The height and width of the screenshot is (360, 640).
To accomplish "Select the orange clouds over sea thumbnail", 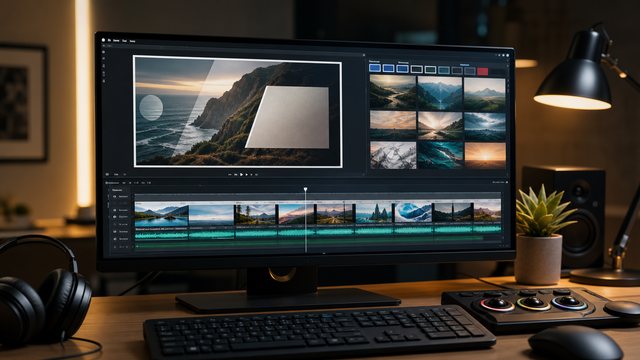I will pos(393,125).
